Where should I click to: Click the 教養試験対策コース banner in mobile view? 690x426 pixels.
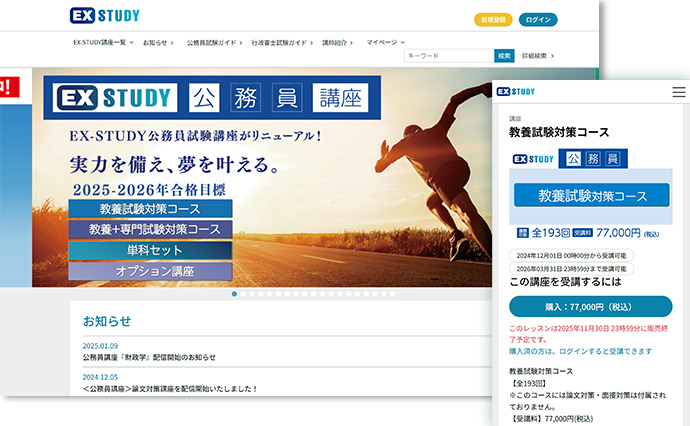coord(591,195)
